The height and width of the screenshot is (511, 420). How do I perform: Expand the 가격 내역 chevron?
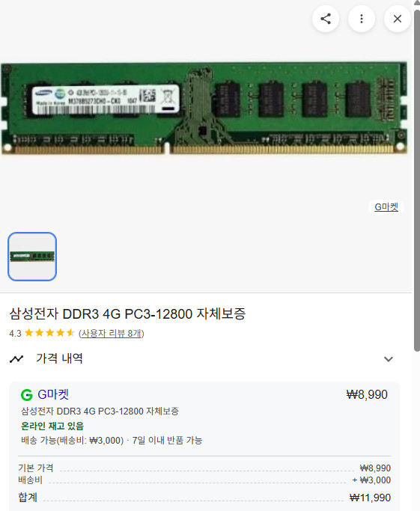point(389,359)
